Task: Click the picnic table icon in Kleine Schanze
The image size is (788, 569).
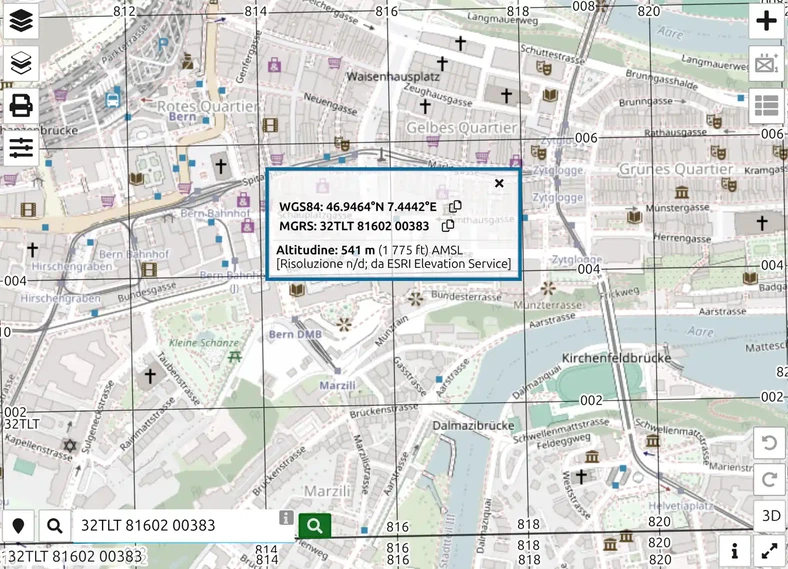Action: point(235,357)
